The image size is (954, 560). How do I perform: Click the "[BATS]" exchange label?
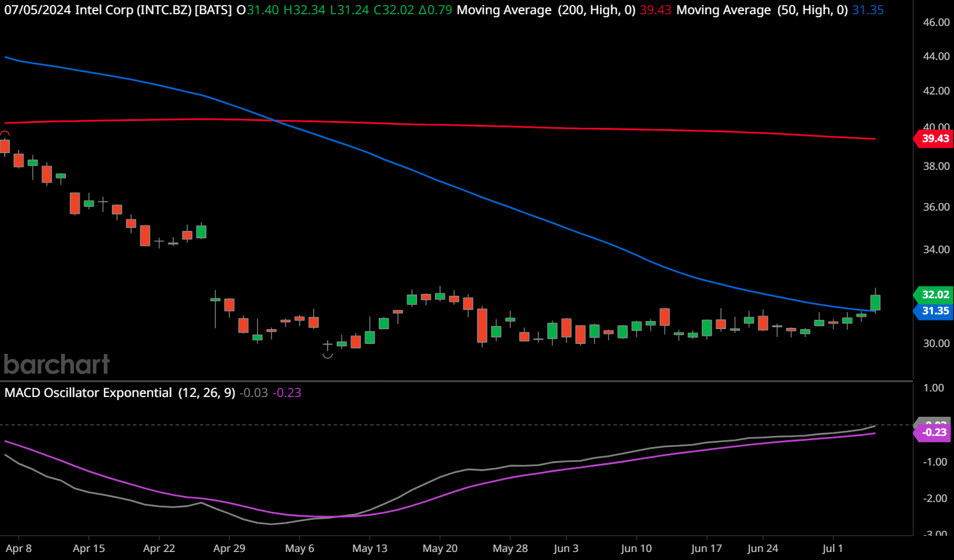pos(214,10)
